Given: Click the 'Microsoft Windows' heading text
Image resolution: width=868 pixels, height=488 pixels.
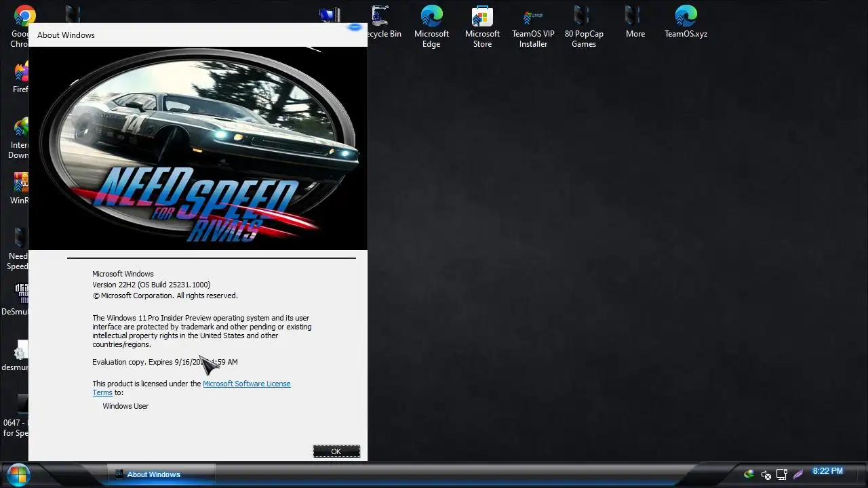Looking at the screenshot, I should click(x=123, y=274).
